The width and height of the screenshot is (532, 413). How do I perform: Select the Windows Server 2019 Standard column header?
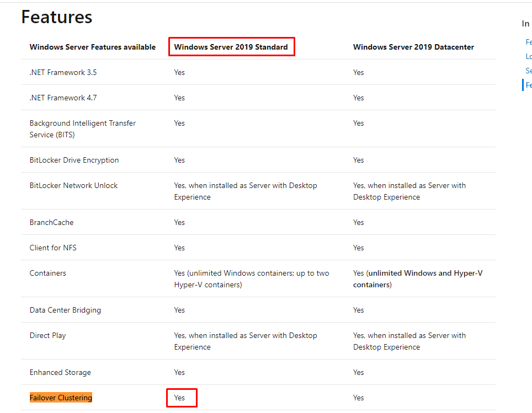pyautogui.click(x=231, y=47)
